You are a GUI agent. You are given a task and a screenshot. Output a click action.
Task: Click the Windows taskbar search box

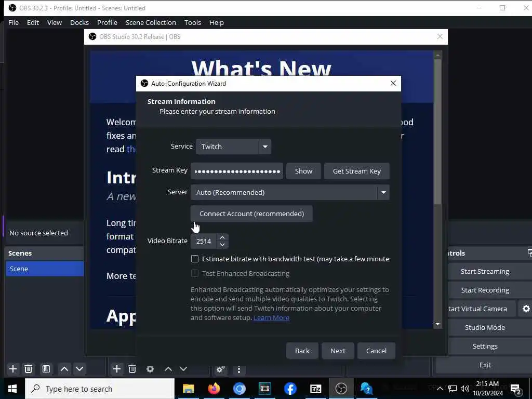coord(100,389)
